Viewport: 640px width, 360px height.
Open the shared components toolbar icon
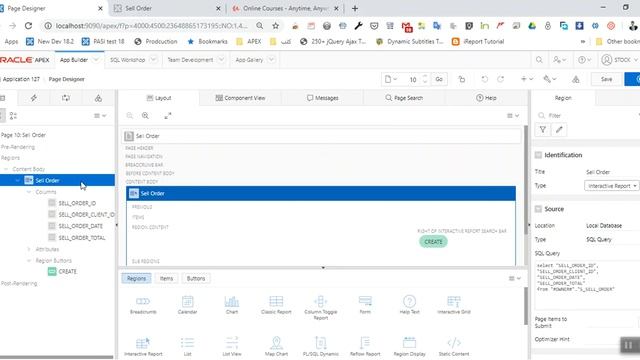[576, 79]
